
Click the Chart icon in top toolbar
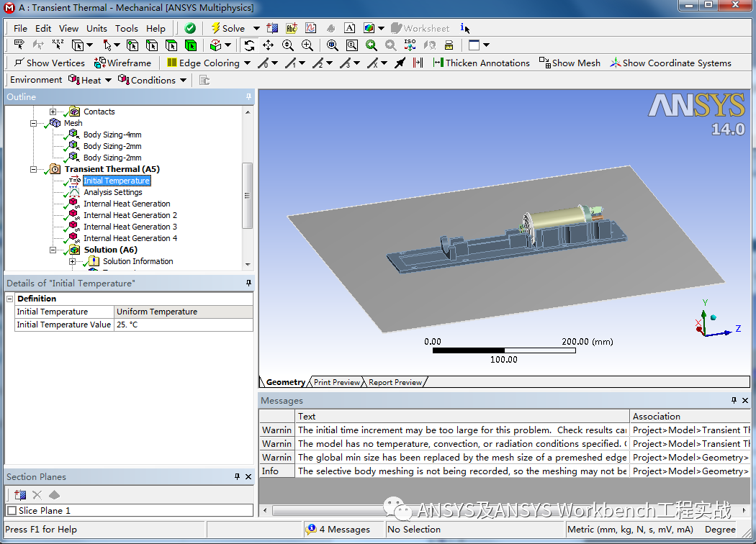point(311,29)
